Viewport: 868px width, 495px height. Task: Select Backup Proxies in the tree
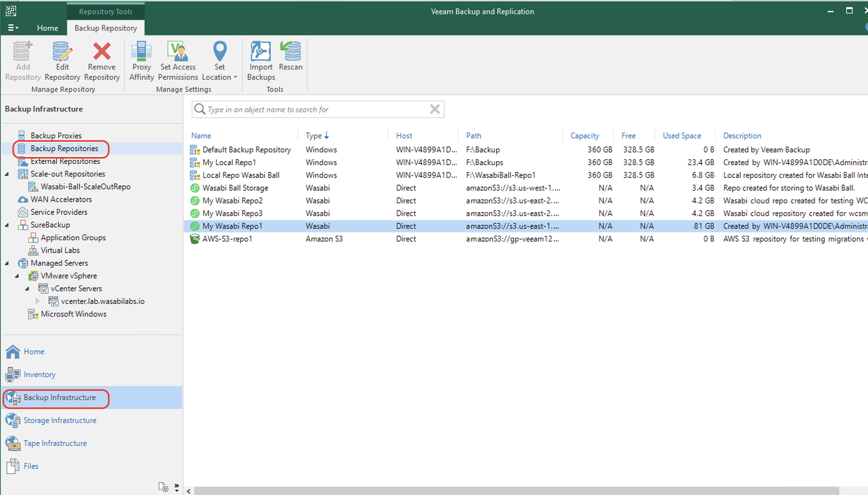pyautogui.click(x=56, y=135)
